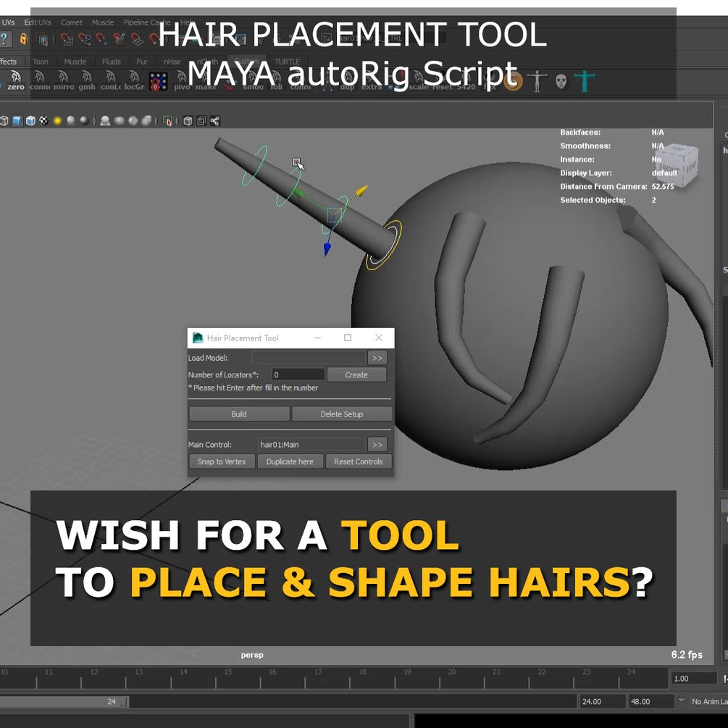The image size is (728, 728).
Task: Toggle use all lights yellow icon
Action: tap(57, 121)
